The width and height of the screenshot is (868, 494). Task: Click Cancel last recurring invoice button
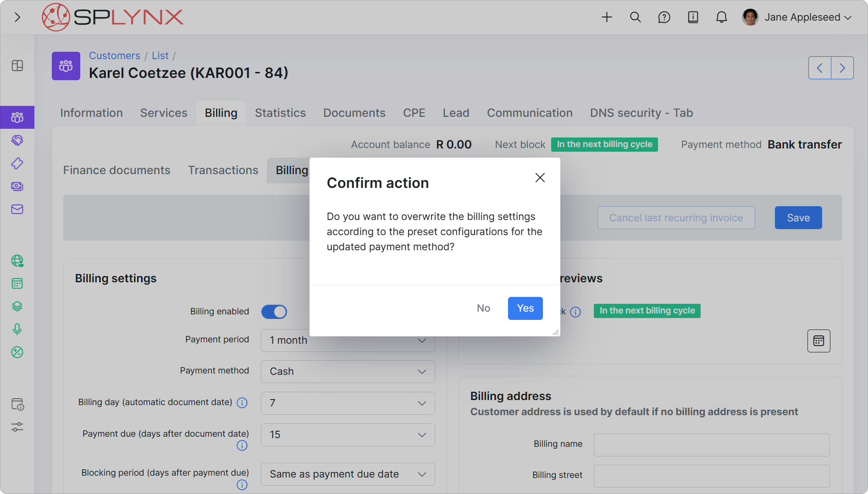(676, 218)
